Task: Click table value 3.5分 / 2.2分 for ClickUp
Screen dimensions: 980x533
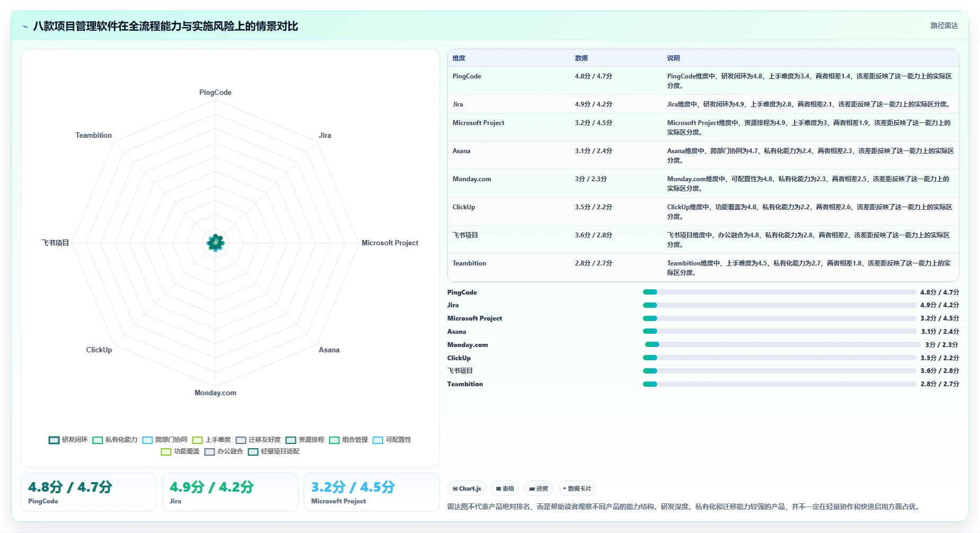Action: coord(594,207)
